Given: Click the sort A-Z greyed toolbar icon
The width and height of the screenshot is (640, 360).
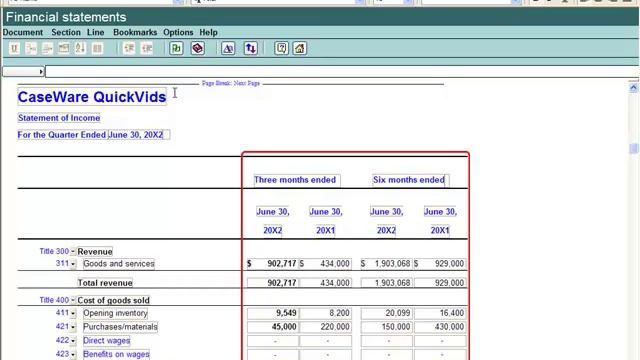Looking at the screenshot, I should point(80,49).
